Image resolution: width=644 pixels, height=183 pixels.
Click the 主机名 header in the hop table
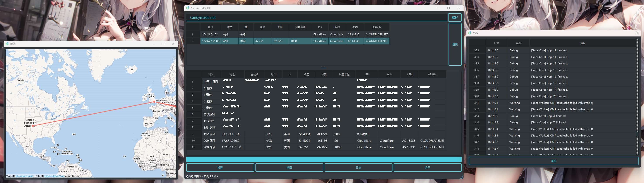tap(255, 74)
